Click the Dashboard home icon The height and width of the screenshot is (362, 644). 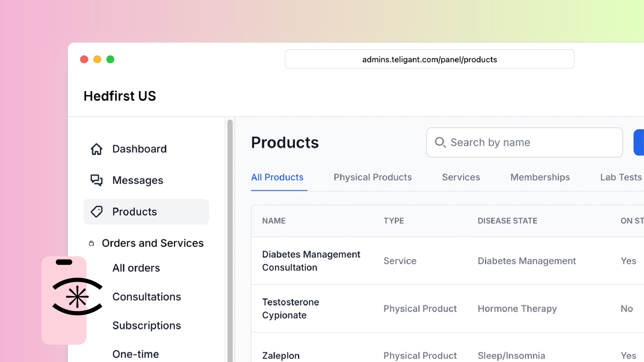point(96,149)
